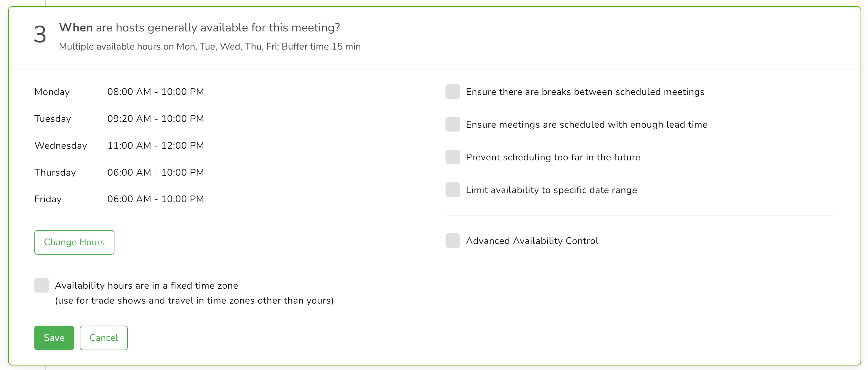This screenshot has width=868, height=370.
Task: Click Wednesday's 11:00 AM - 12:00 PM hours
Action: click(x=155, y=145)
